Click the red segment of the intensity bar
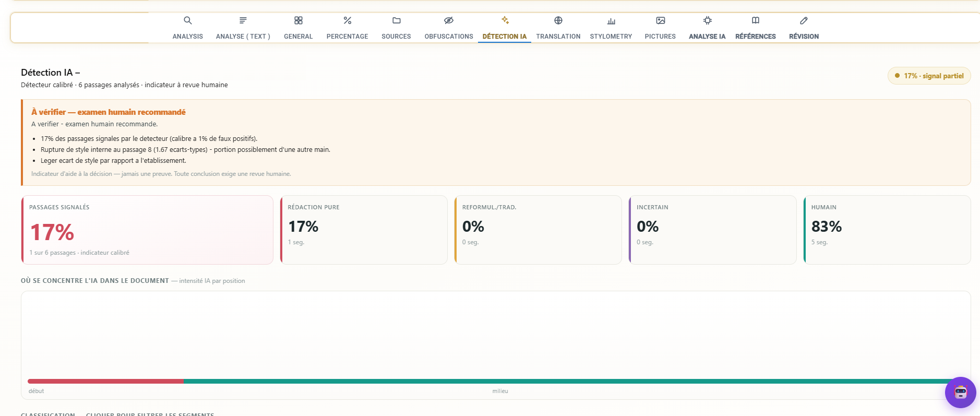 click(x=105, y=381)
